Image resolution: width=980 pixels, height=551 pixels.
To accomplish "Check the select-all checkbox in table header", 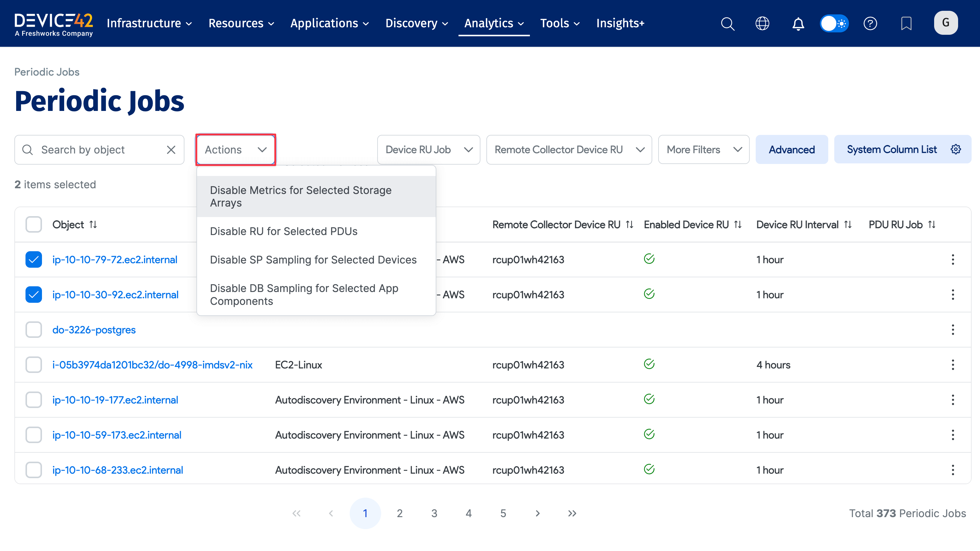I will click(x=34, y=224).
